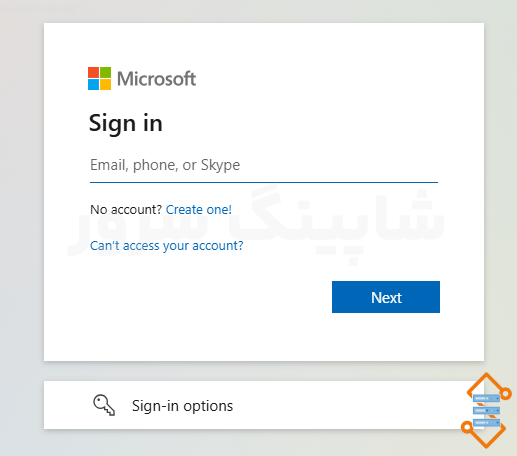Image resolution: width=517 pixels, height=456 pixels.
Task: Focus the Email, phone, or Skype field
Action: pos(264,165)
